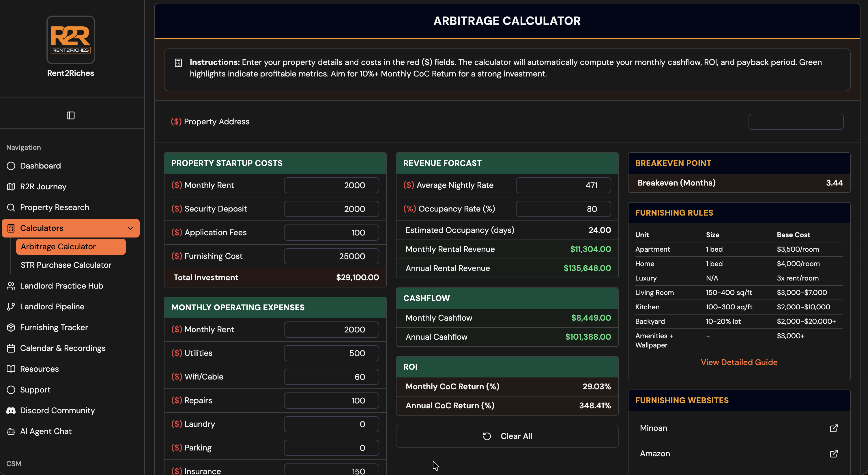Screen dimensions: 868x475
Task: Click the Occupancy Rate percentage field
Action: click(563, 209)
